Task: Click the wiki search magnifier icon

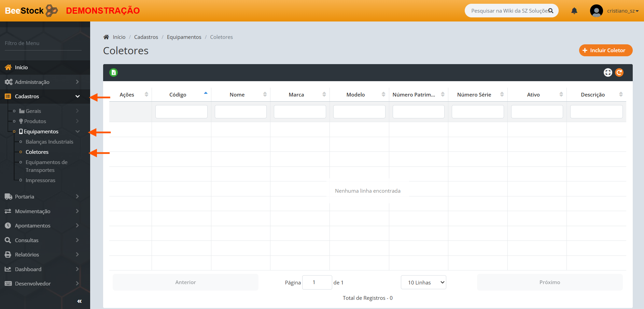Action: (550, 11)
